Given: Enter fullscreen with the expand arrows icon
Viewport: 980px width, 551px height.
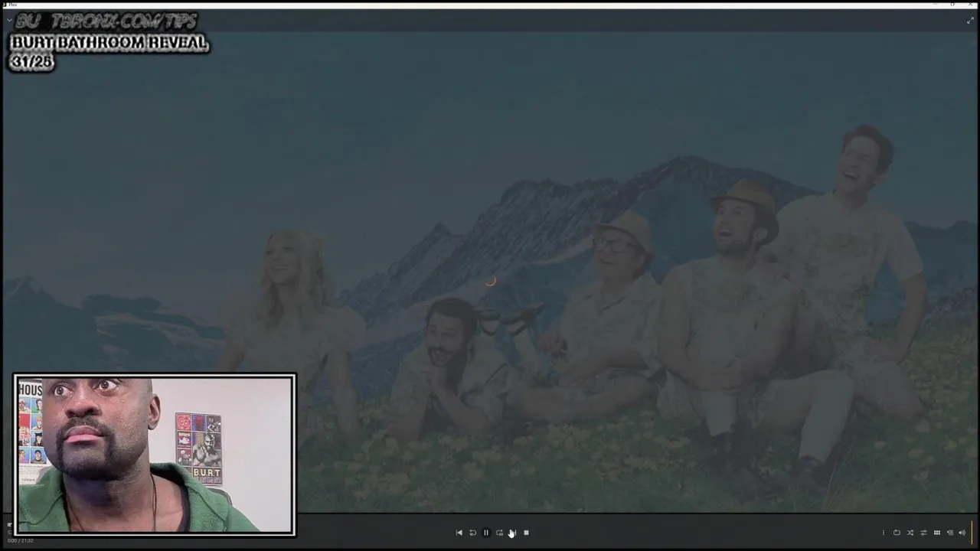Looking at the screenshot, I should [970, 21].
